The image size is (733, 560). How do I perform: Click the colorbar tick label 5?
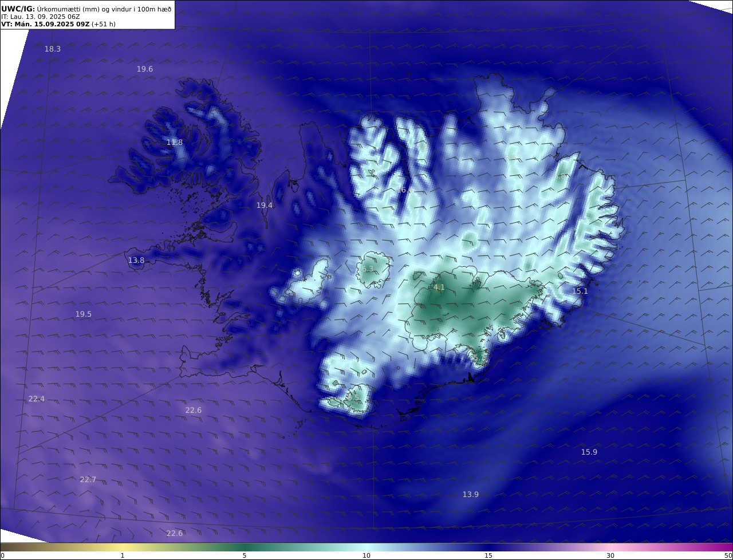coord(245,555)
